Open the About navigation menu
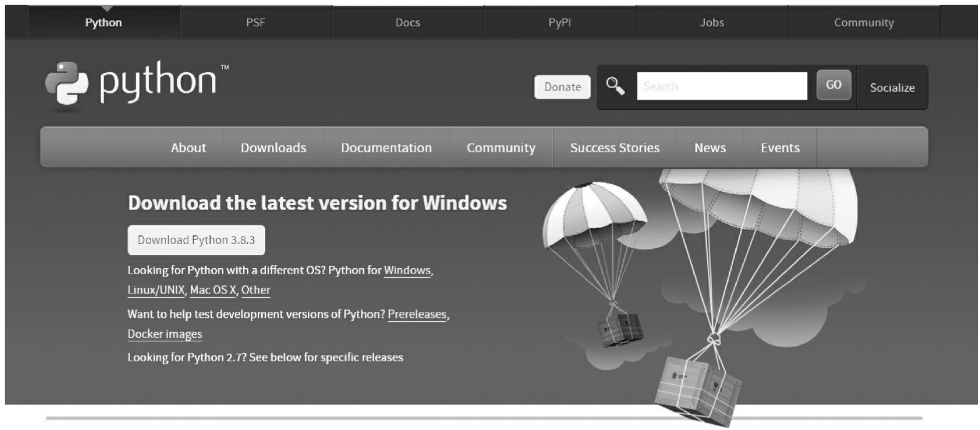This screenshot has height=430, width=980. 188,148
